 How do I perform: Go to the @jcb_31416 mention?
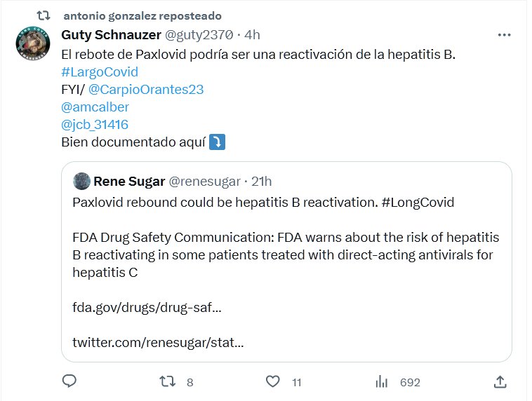[95, 125]
